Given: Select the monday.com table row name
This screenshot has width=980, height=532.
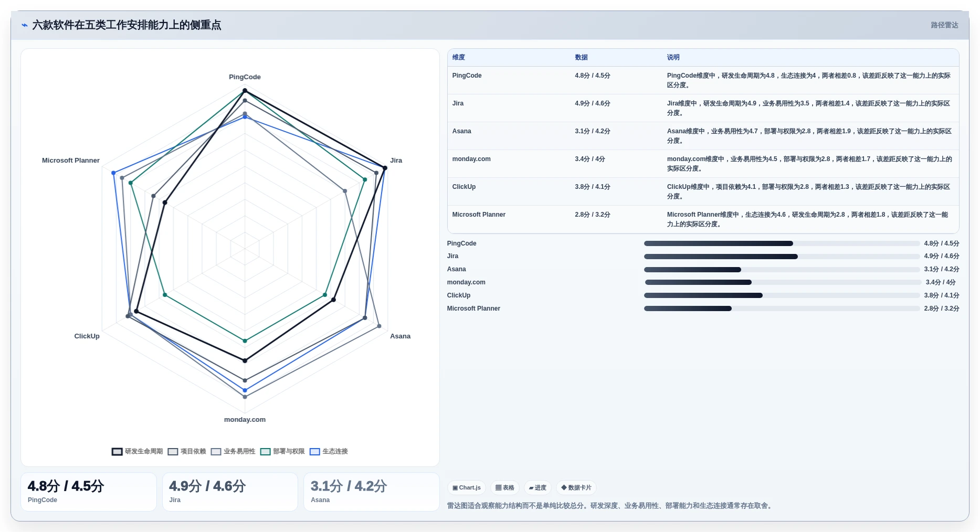Looking at the screenshot, I should pos(471,159).
